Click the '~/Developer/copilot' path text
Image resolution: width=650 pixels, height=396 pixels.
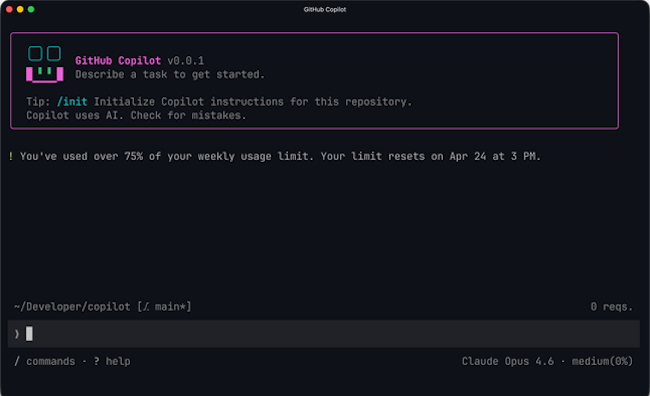[72, 307]
